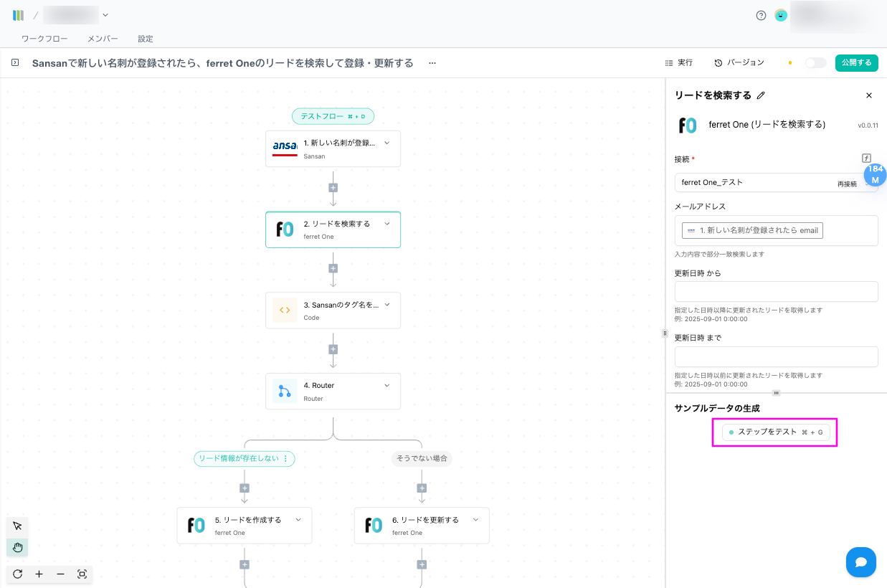Click the pencil icon to rename step
Image resolution: width=887 pixels, height=588 pixels.
pyautogui.click(x=762, y=95)
